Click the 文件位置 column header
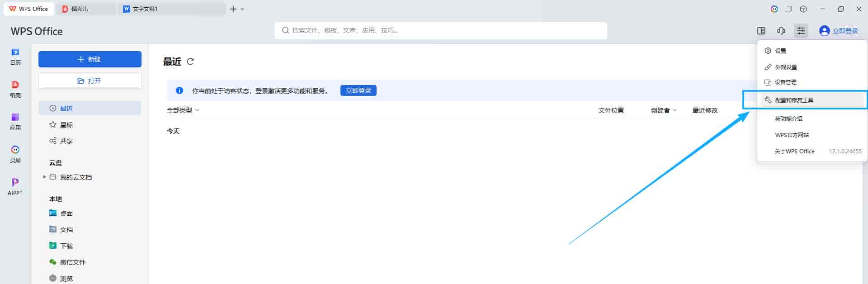This screenshot has height=284, width=868. pos(611,110)
